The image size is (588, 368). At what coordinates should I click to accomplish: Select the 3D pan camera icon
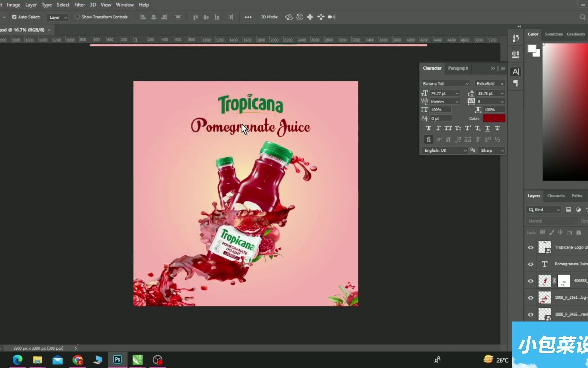(x=310, y=17)
